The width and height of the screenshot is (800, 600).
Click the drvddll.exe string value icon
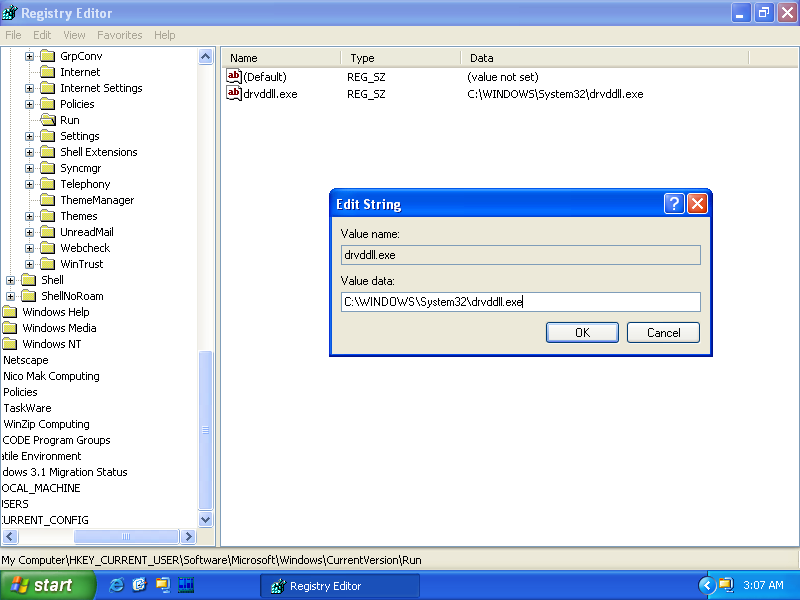click(234, 93)
